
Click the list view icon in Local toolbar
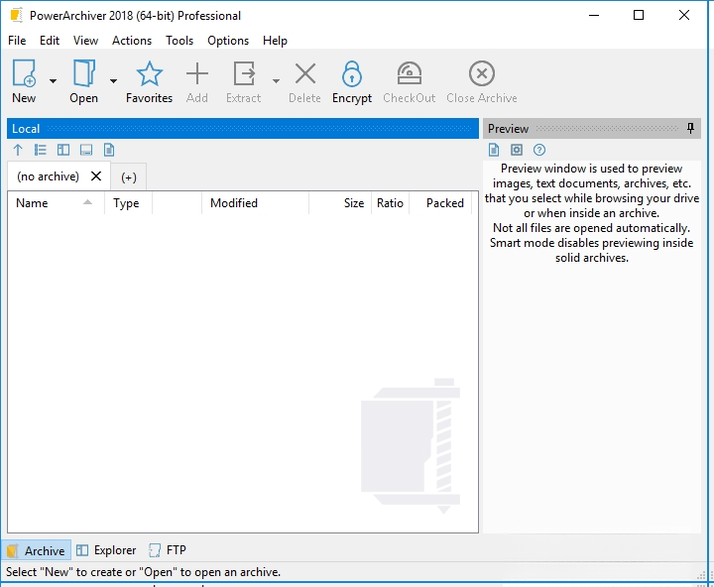click(x=41, y=150)
